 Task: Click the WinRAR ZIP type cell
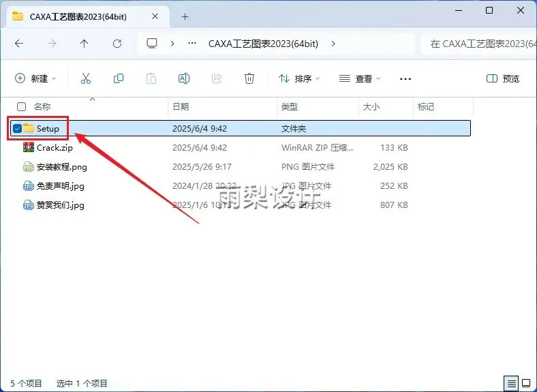click(317, 148)
